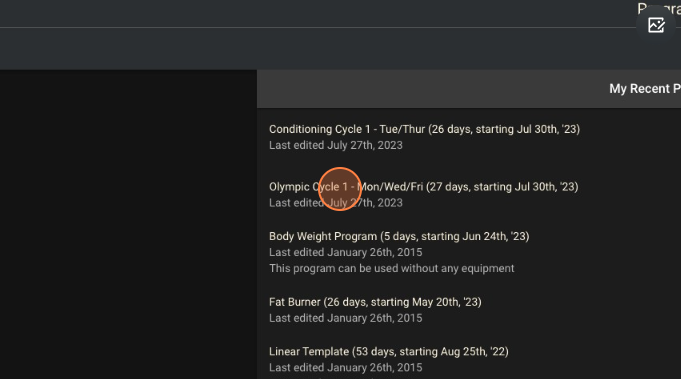Click Olympic Cycle's 'Last edited July 27th, 2023' line

tap(336, 203)
